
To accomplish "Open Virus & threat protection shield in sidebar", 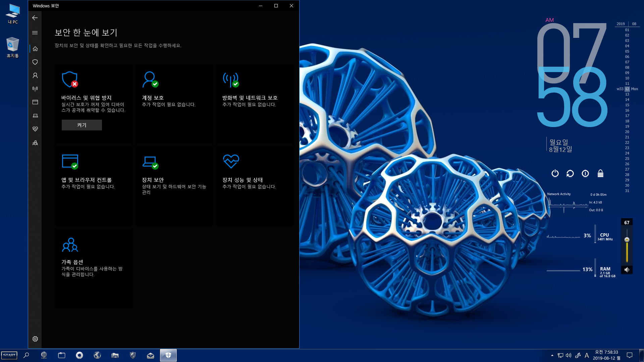I will coord(35,62).
